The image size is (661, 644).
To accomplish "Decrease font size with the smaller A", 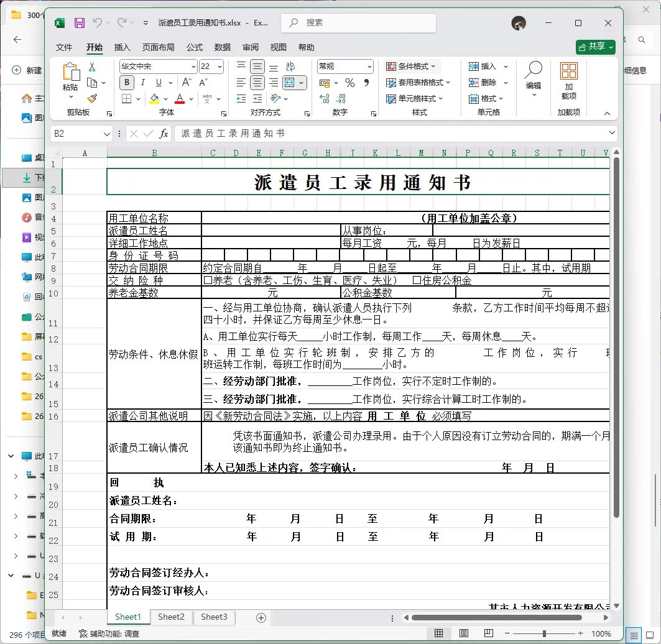I will (203, 83).
